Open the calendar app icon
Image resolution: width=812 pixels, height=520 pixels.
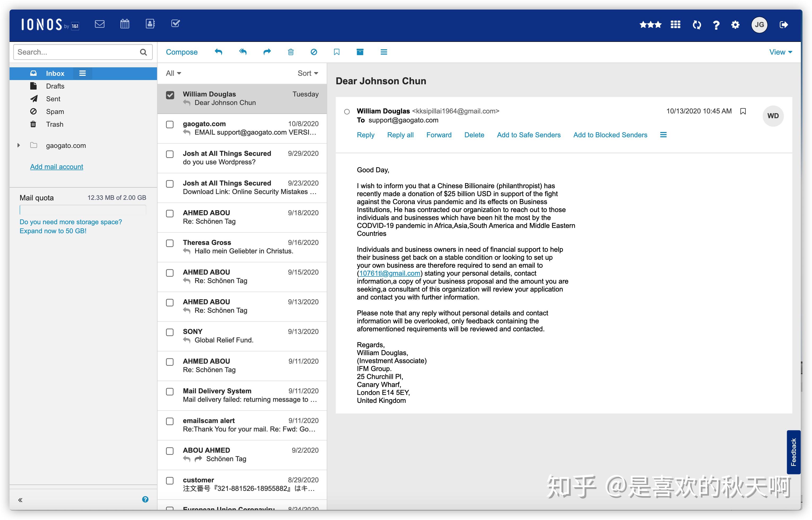click(x=125, y=24)
